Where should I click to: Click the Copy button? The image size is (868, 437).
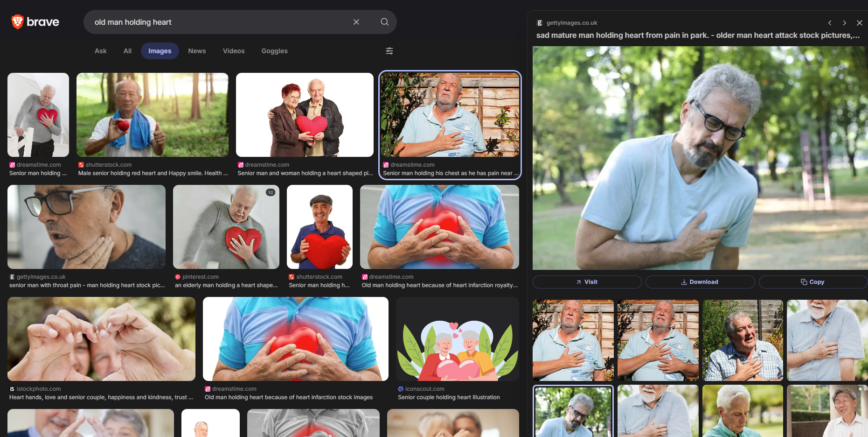tap(812, 282)
